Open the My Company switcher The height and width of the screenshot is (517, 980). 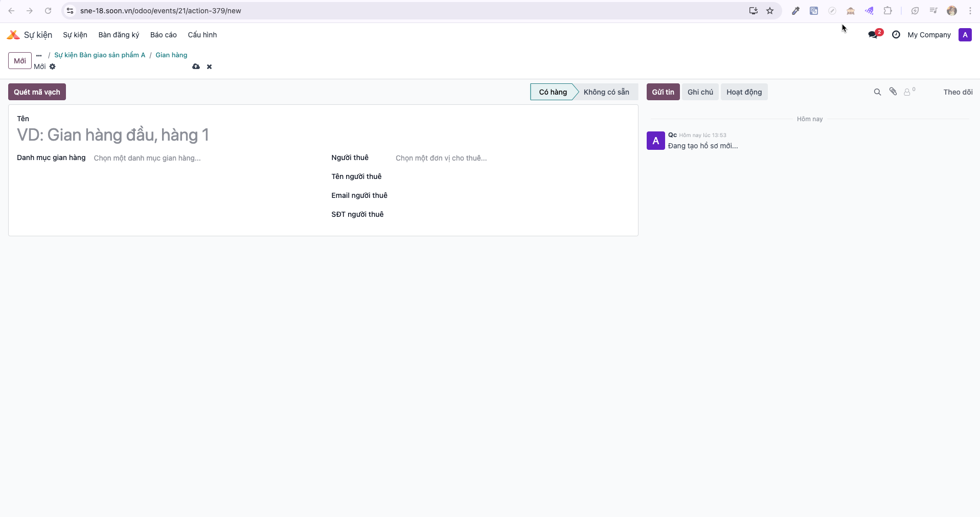(929, 35)
